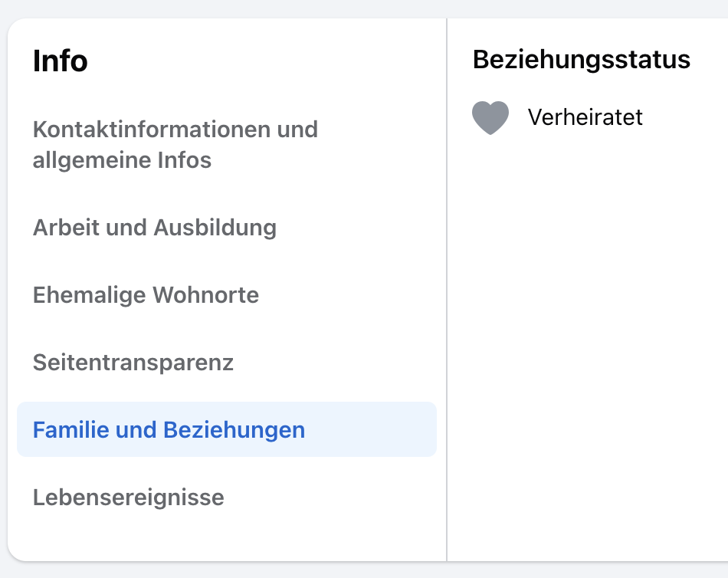728x578 pixels.
Task: Click the 'allgemeine Infos' line of the contact link
Action: click(x=122, y=161)
